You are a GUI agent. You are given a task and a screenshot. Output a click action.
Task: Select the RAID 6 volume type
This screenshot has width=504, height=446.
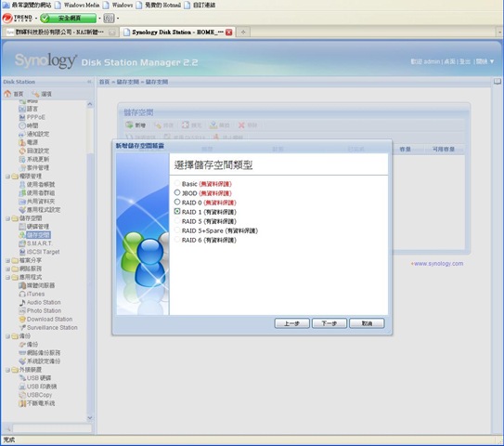click(x=177, y=240)
